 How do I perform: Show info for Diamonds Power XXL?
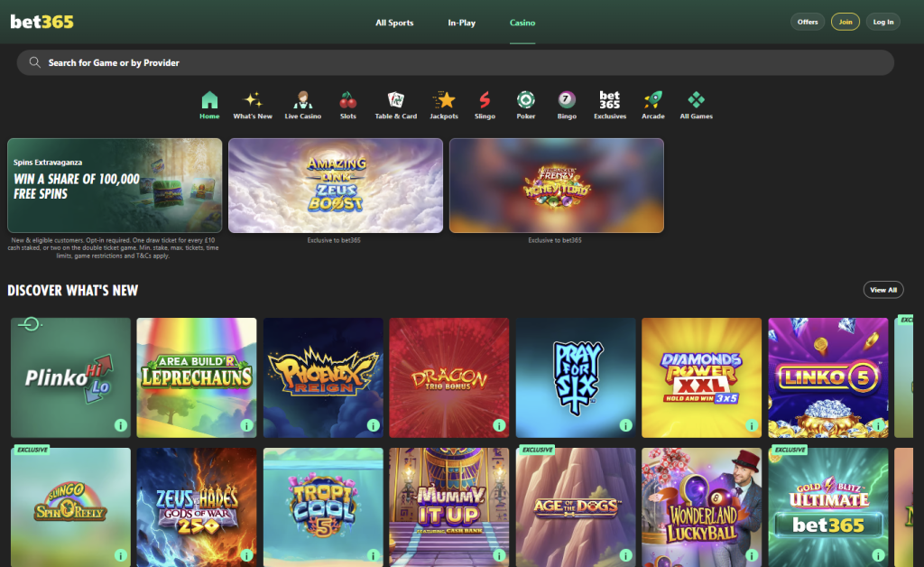point(752,425)
